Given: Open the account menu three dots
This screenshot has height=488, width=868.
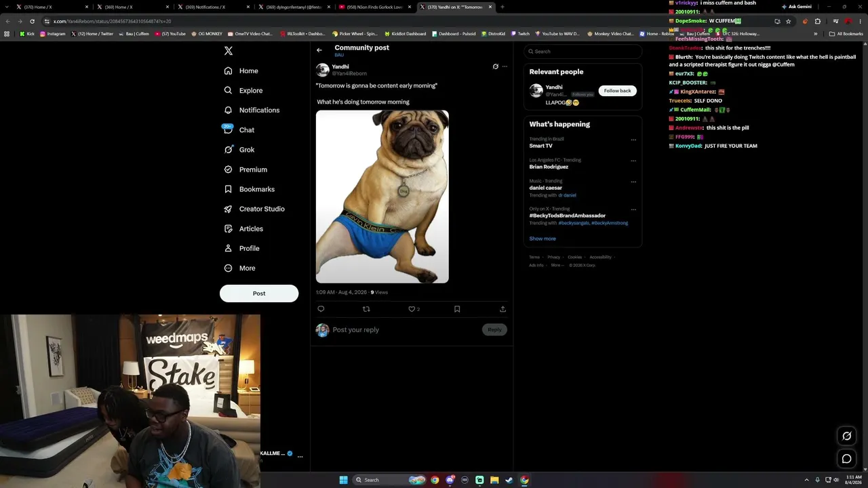Looking at the screenshot, I should 300,456.
